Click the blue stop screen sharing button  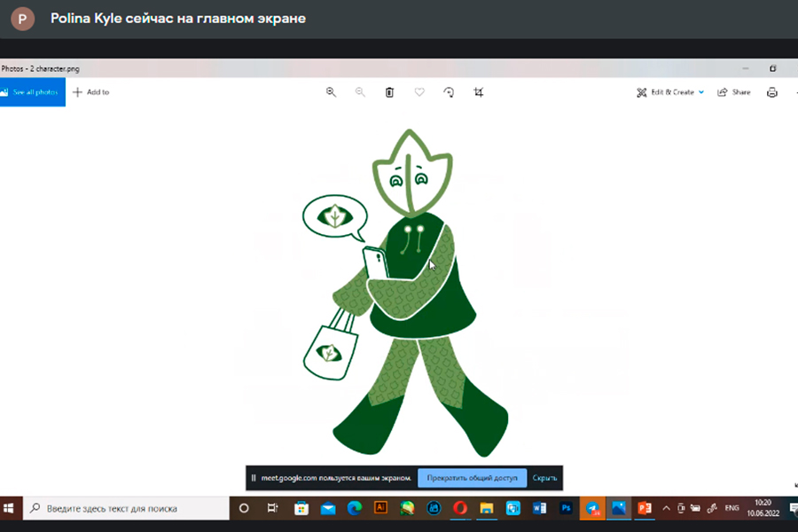pos(472,478)
